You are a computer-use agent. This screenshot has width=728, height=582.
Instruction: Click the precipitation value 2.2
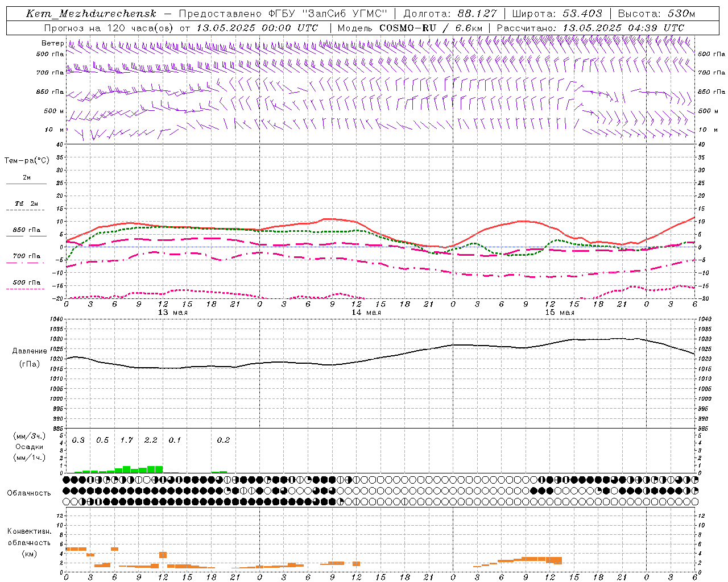[x=151, y=440]
